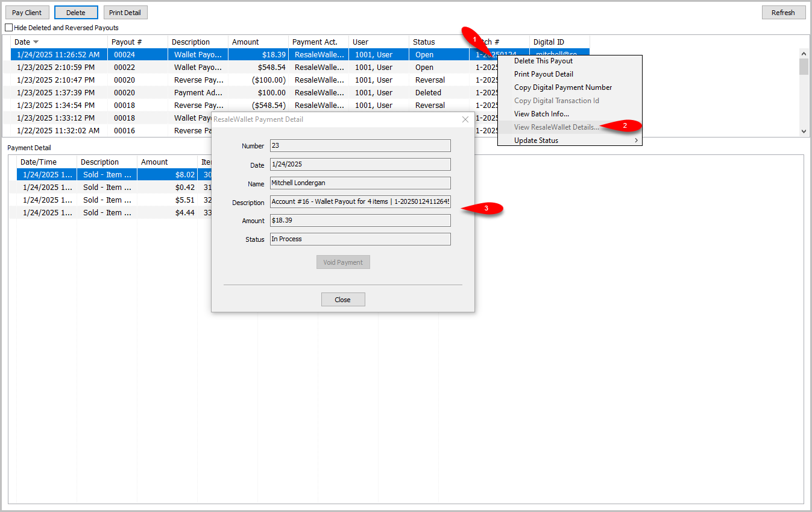Toggle Hide Deleted and Reversed Payouts checkbox
Image resolution: width=812 pixels, height=512 pixels.
tap(8, 28)
